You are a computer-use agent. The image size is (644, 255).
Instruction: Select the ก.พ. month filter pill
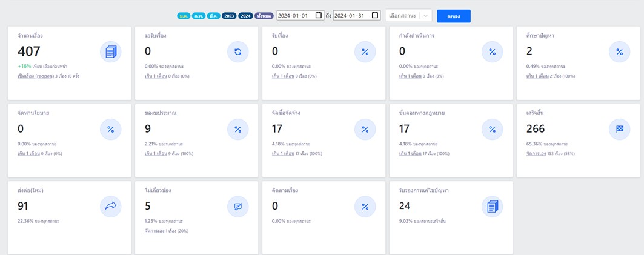pos(199,16)
